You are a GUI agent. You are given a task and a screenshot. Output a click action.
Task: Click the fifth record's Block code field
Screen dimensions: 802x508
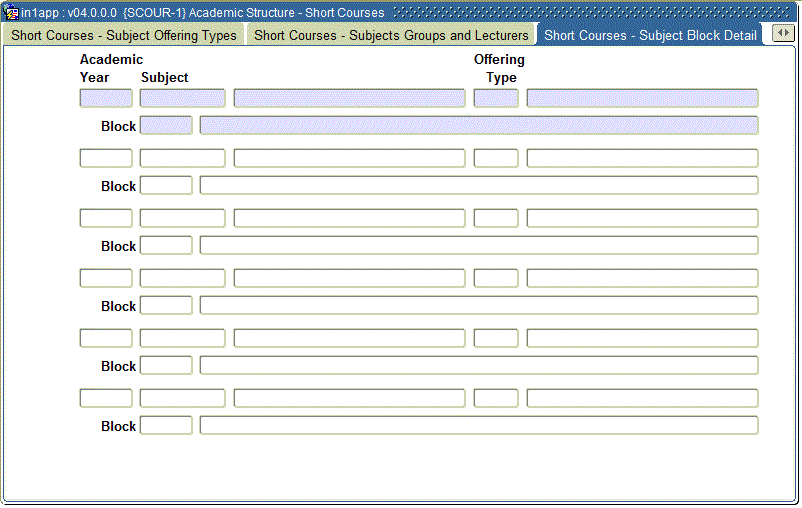[x=166, y=366]
